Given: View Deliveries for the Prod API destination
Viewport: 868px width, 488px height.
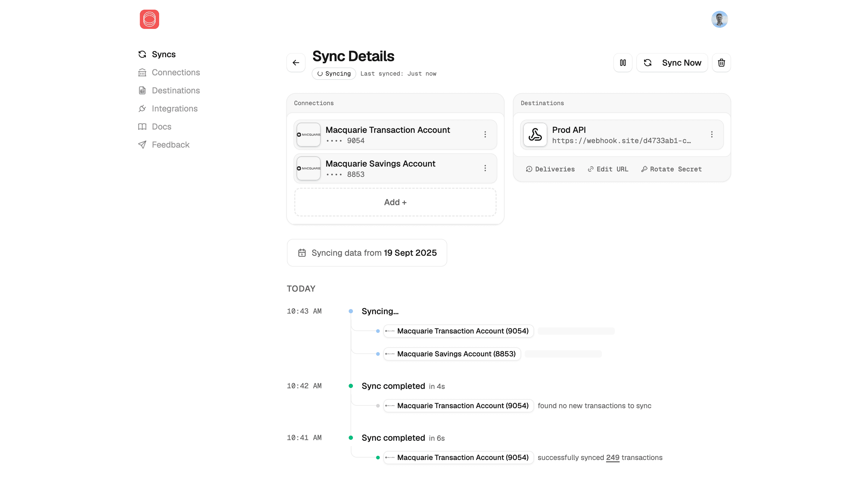Looking at the screenshot, I should click(551, 169).
